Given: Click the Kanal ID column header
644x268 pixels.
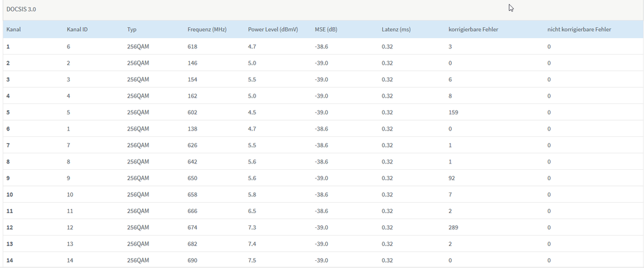Looking at the screenshot, I should 77,30.
